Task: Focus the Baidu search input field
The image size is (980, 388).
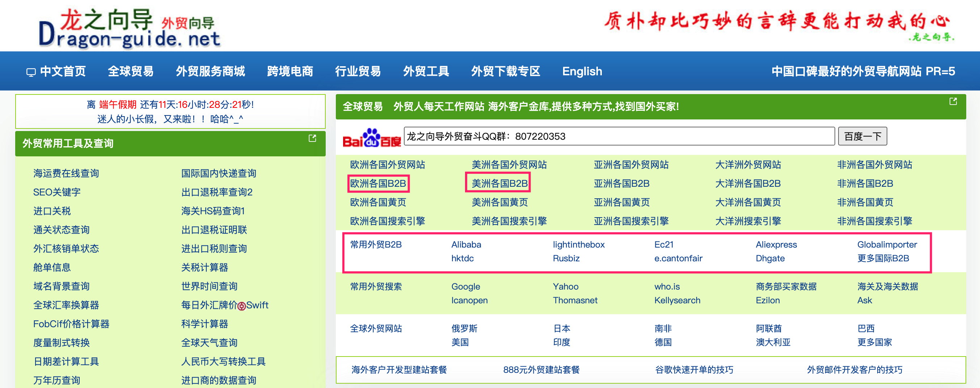Action: pos(619,136)
